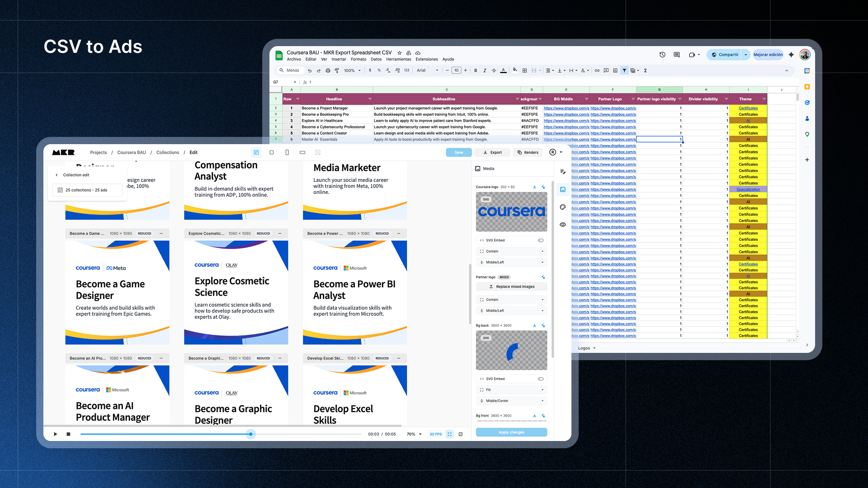Viewport: 868px width, 488px height.
Task: Select the square format view in MKR
Action: point(272,153)
